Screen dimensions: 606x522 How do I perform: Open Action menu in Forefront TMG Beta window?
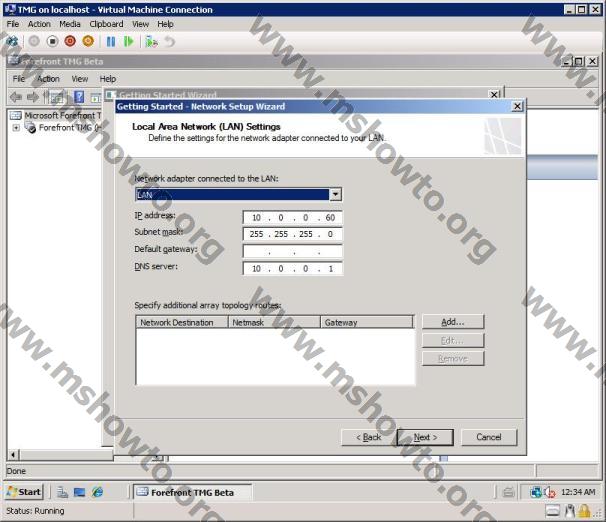pyautogui.click(x=48, y=79)
